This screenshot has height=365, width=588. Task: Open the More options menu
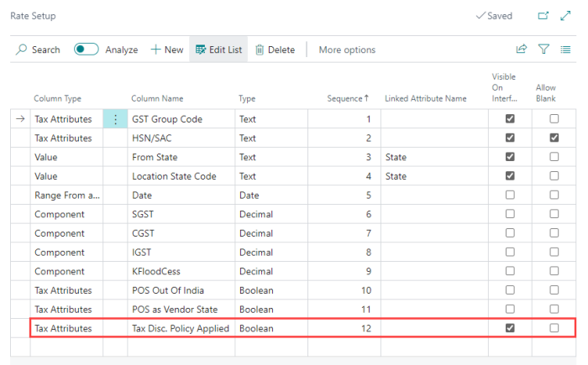click(347, 50)
